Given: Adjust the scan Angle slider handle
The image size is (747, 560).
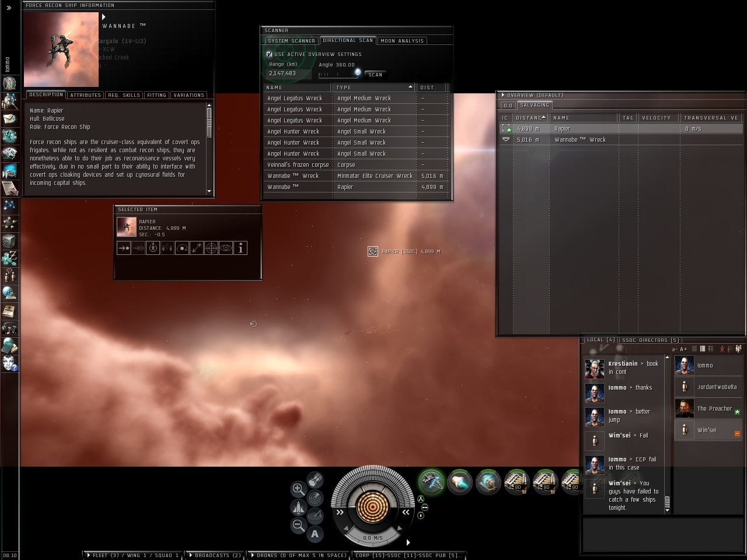Looking at the screenshot, I should tap(358, 72).
